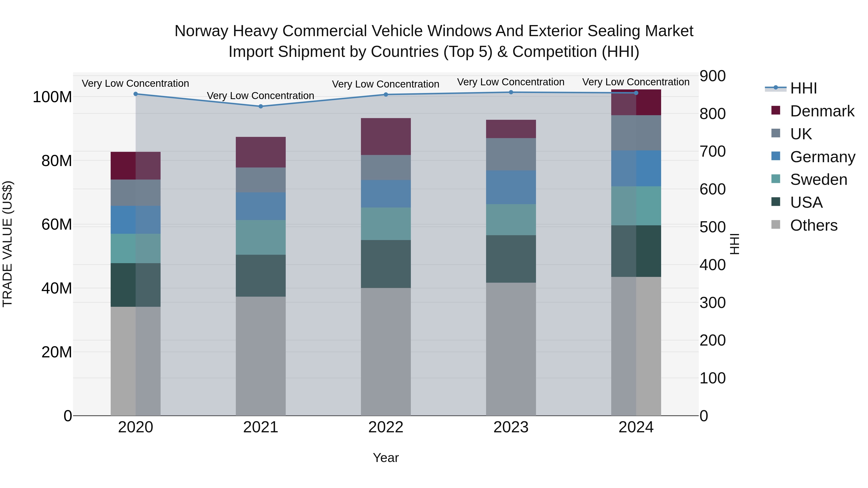Click the 900 HHI axis tick label
Image resolution: width=868 pixels, height=488 pixels.
pos(713,76)
